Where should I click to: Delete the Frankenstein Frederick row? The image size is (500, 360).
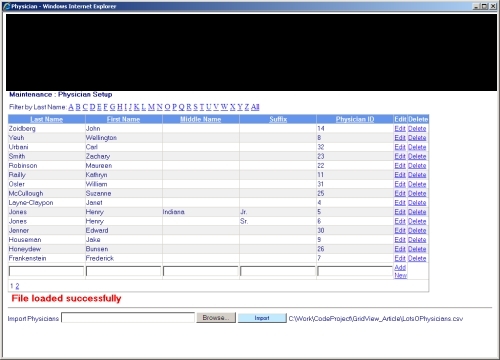417,258
